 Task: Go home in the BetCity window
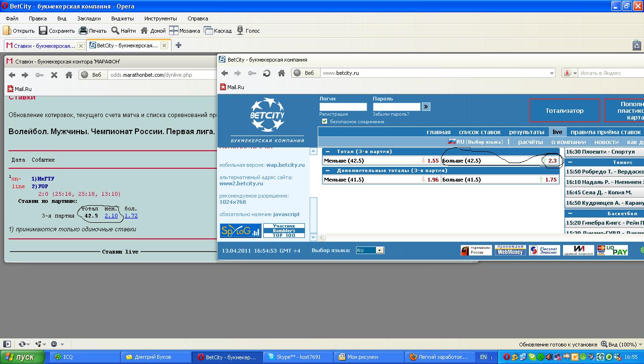tap(281, 73)
